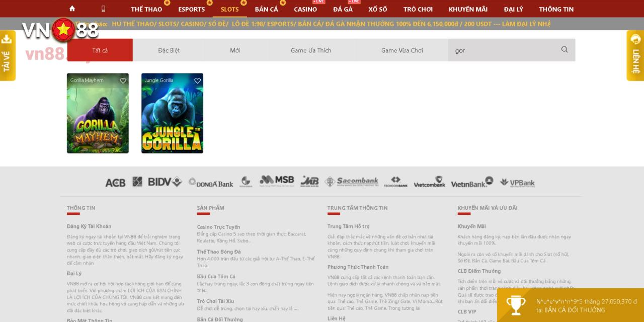Click the BIDV bank logo
Screen dimensions: 644x322
165,182
